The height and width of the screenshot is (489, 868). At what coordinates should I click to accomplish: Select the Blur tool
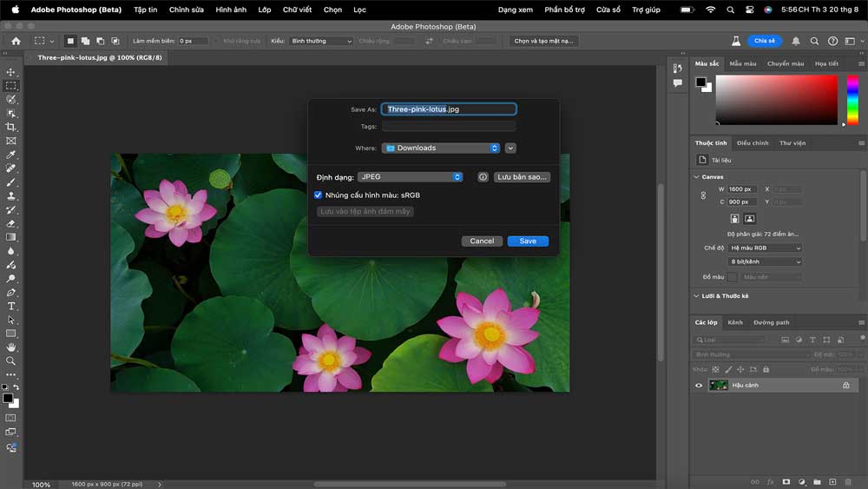point(11,251)
